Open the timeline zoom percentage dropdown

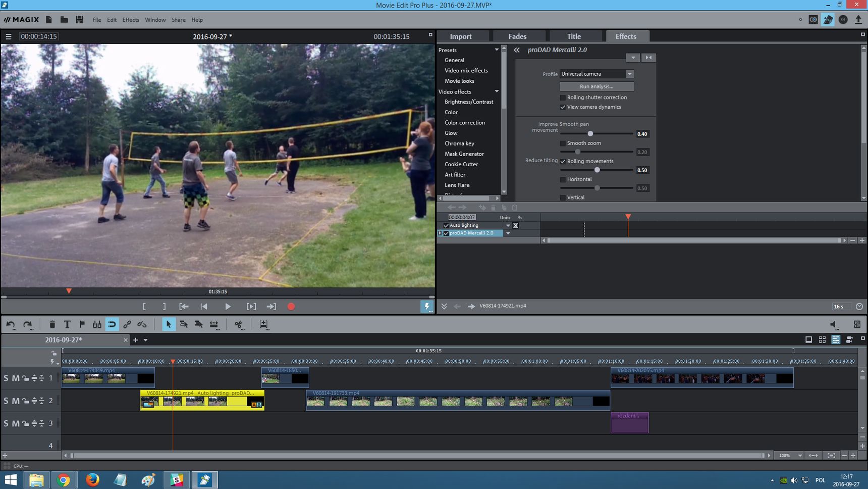point(800,455)
